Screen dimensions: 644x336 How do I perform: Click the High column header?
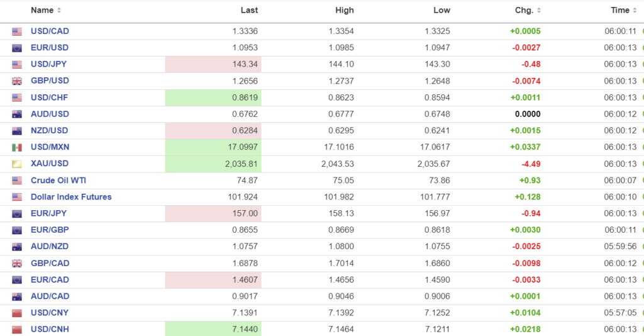pyautogui.click(x=345, y=11)
